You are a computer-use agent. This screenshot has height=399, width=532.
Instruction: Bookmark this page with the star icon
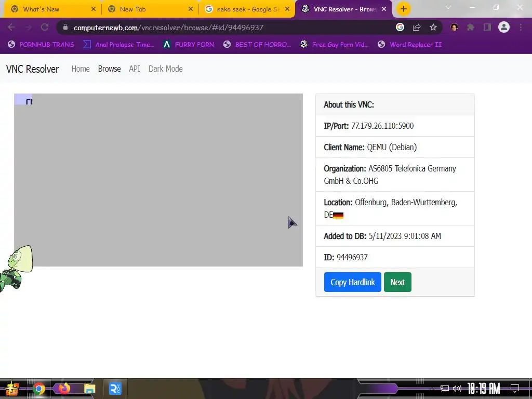(x=433, y=27)
